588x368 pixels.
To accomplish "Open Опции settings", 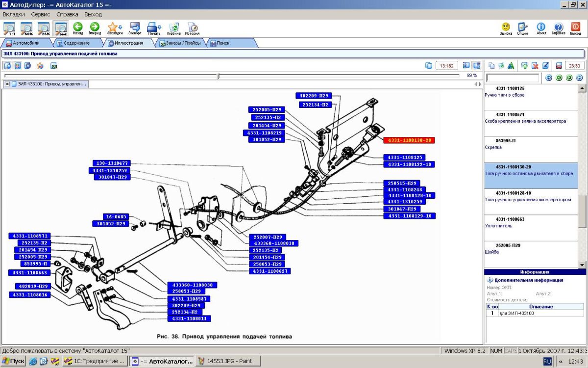I will (x=522, y=28).
